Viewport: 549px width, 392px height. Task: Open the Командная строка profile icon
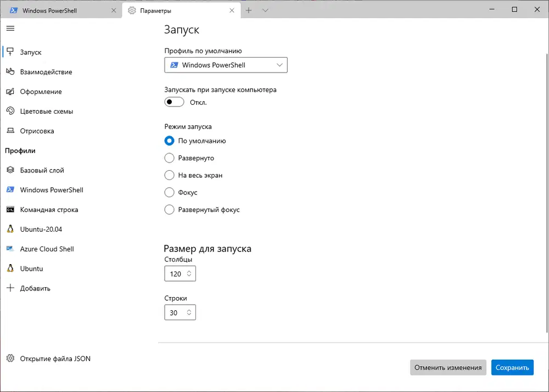[x=10, y=210]
